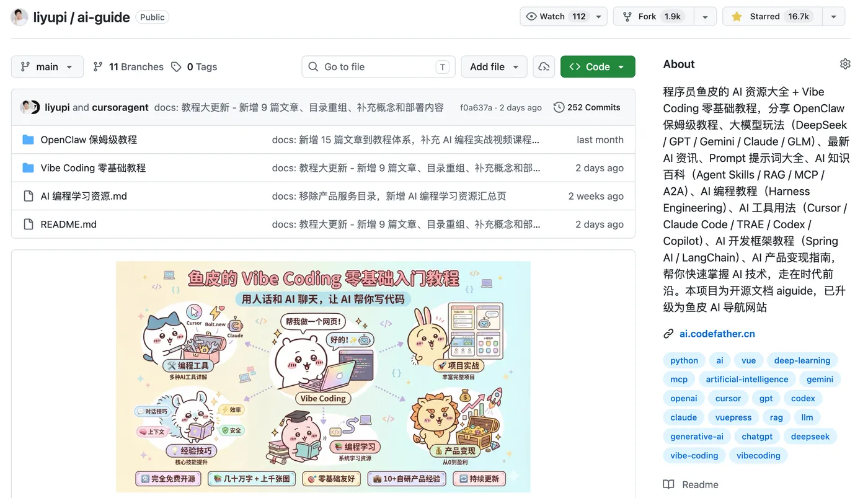Screen dimensions: 868x498
Task: Open the cloud codespace icon button
Action: (x=544, y=67)
